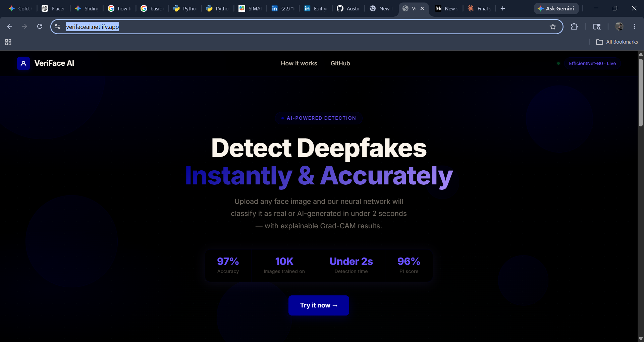Image resolution: width=644 pixels, height=342 pixels.
Task: Click the browser forward arrow
Action: coord(24,26)
